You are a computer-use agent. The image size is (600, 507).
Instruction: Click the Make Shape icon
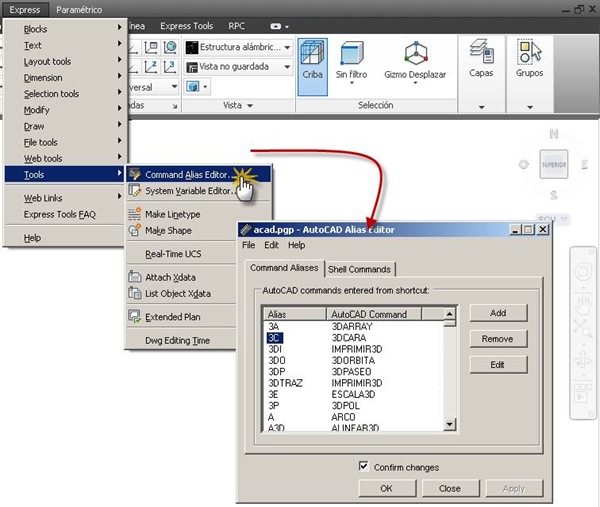pyautogui.click(x=135, y=230)
